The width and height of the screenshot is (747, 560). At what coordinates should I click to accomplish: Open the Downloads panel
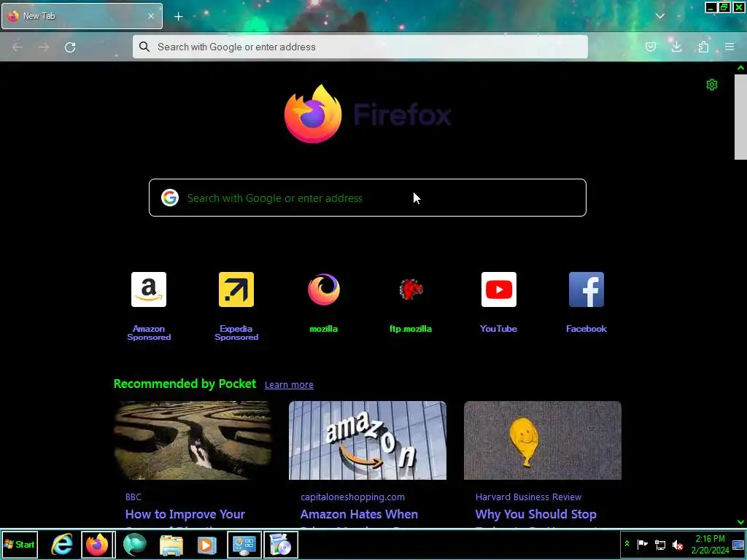pyautogui.click(x=676, y=47)
